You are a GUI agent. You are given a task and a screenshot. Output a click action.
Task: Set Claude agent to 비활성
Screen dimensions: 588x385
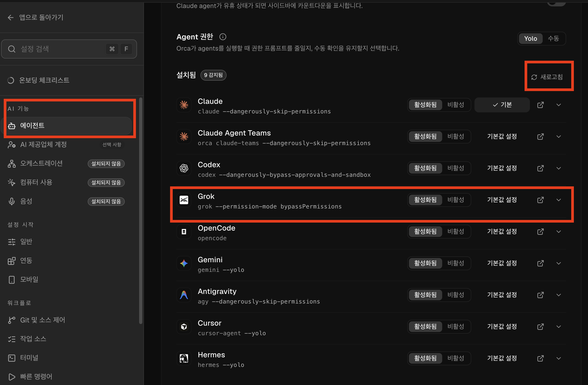pos(456,105)
